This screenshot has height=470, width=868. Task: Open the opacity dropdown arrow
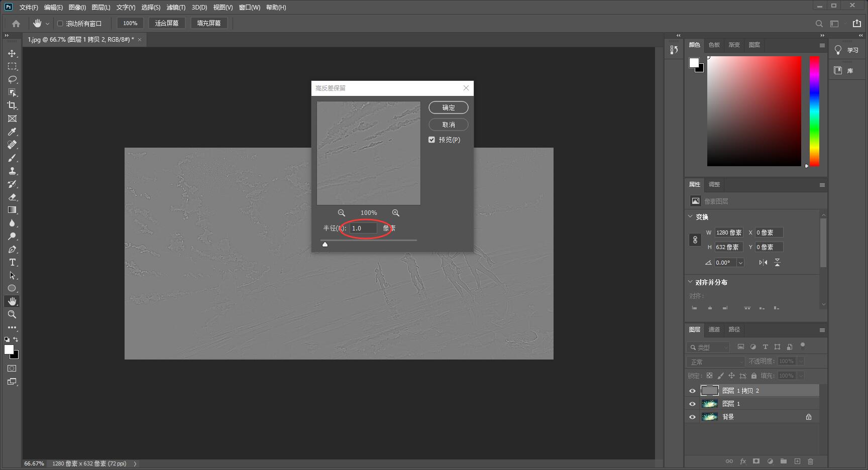[801, 361]
